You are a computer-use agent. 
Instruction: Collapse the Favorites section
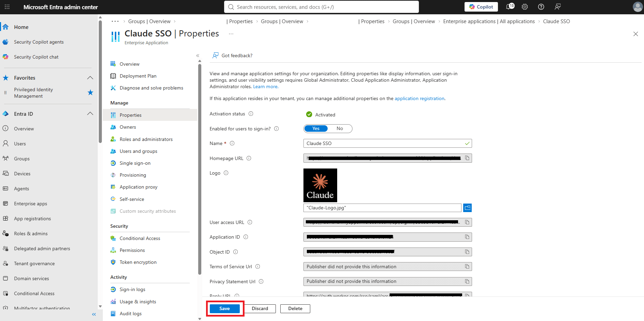pyautogui.click(x=90, y=78)
